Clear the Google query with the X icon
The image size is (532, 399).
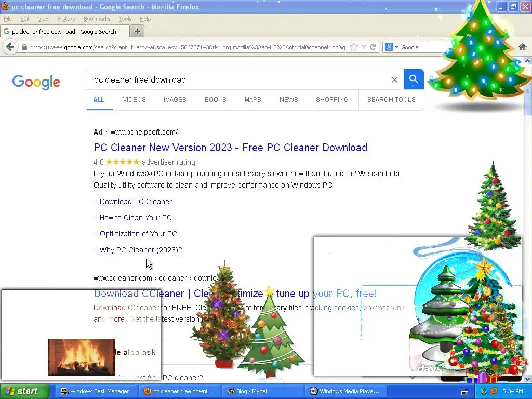point(394,79)
